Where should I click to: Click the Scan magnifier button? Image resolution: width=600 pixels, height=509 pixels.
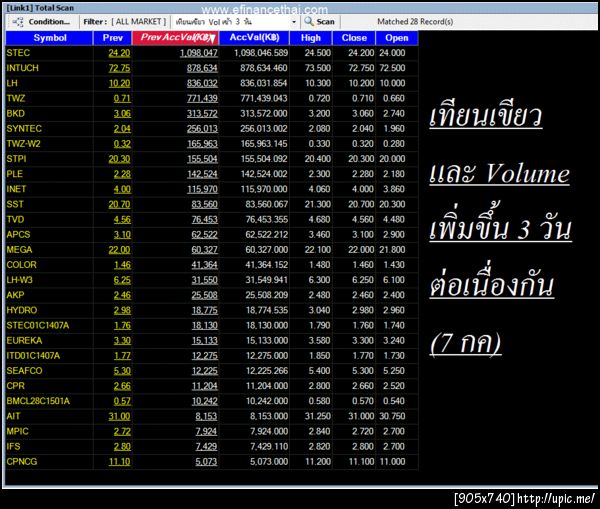tap(320, 22)
